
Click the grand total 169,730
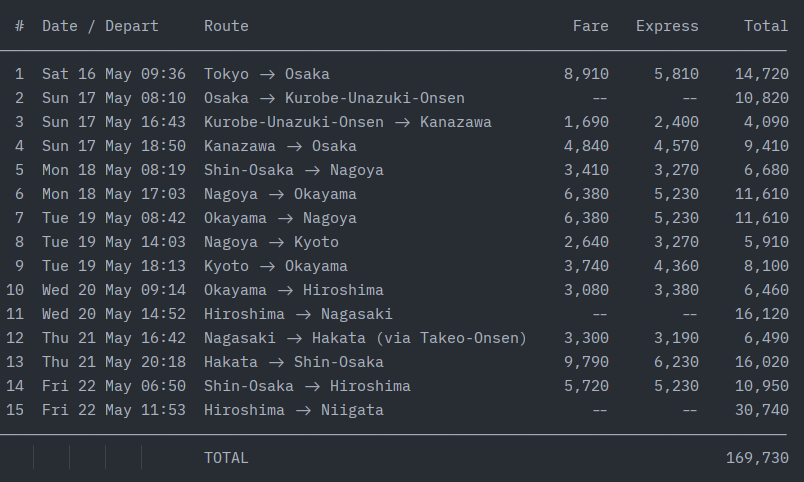pos(757,458)
